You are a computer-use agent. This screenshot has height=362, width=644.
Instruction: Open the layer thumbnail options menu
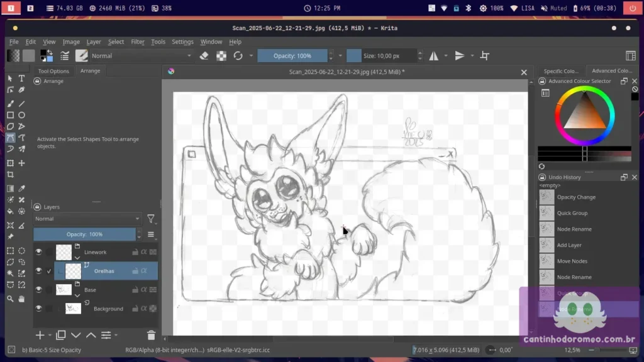[x=151, y=234]
